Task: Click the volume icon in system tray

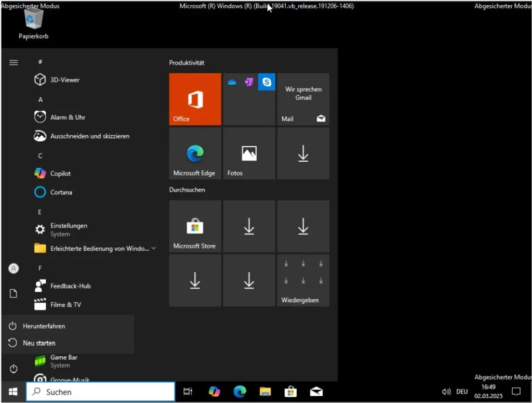Action: pyautogui.click(x=446, y=392)
